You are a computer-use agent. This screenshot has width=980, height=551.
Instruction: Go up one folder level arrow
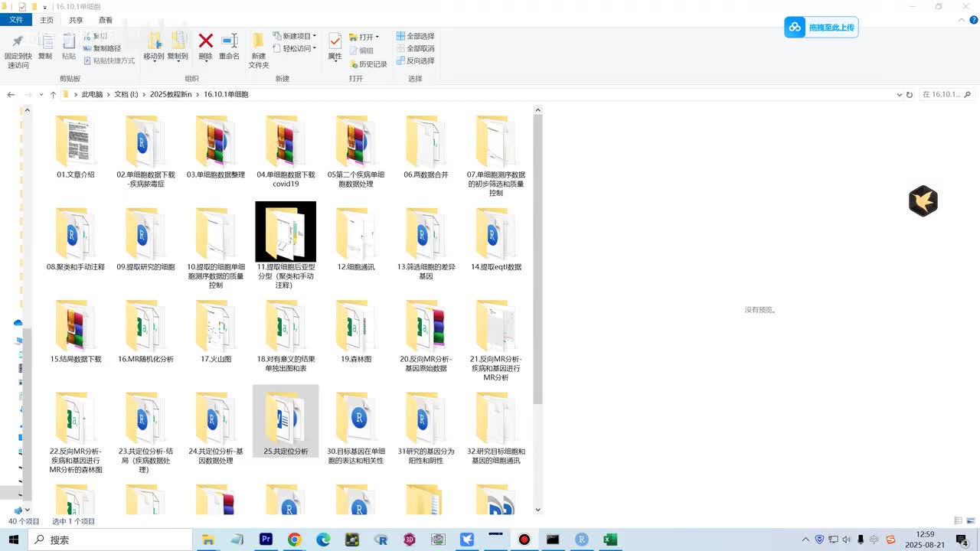click(x=53, y=95)
